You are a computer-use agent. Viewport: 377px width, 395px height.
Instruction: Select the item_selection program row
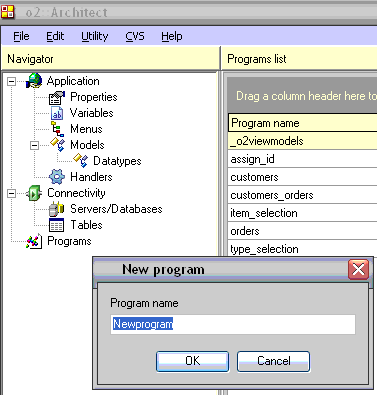click(x=303, y=213)
